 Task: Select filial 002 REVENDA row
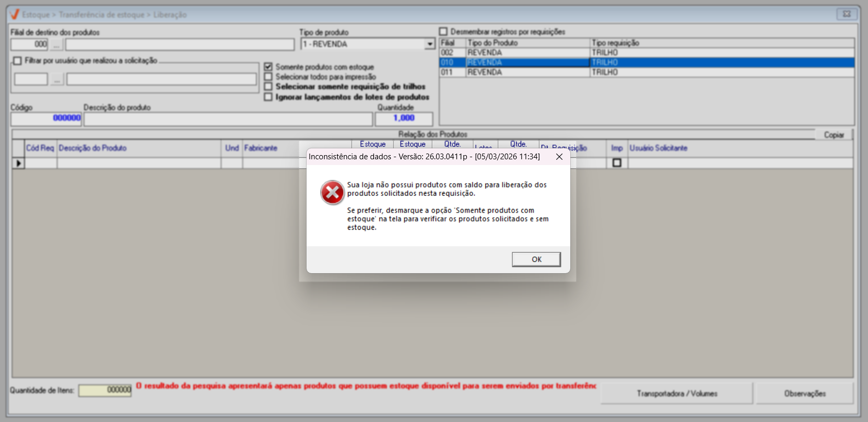[x=647, y=53]
